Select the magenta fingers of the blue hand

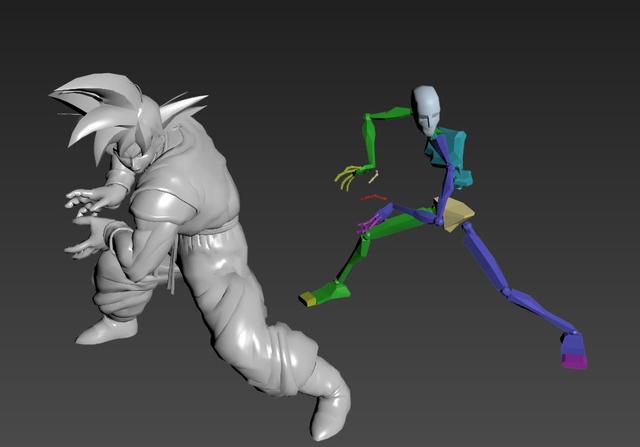pyautogui.click(x=368, y=224)
